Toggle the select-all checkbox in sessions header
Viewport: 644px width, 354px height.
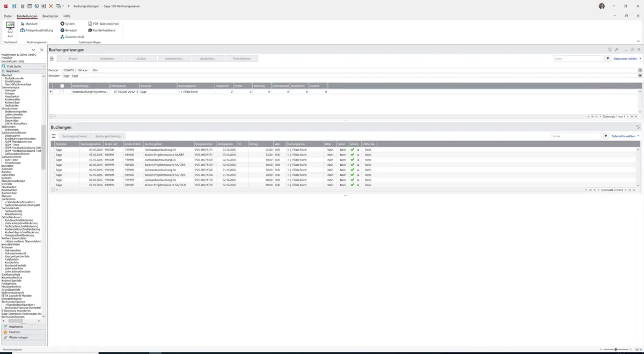click(x=62, y=86)
